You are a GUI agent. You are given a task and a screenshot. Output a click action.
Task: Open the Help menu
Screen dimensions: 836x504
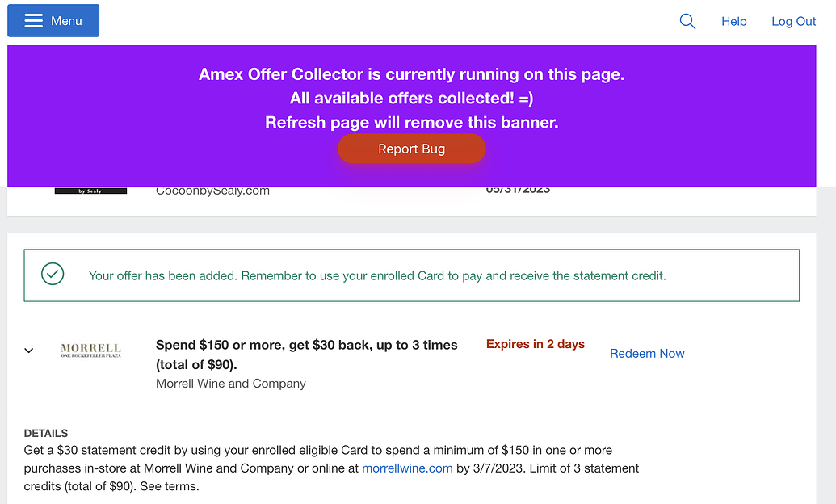(x=733, y=21)
